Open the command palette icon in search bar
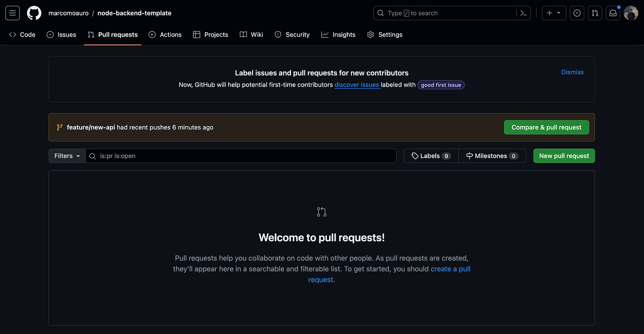The width and height of the screenshot is (644, 334). tap(523, 13)
